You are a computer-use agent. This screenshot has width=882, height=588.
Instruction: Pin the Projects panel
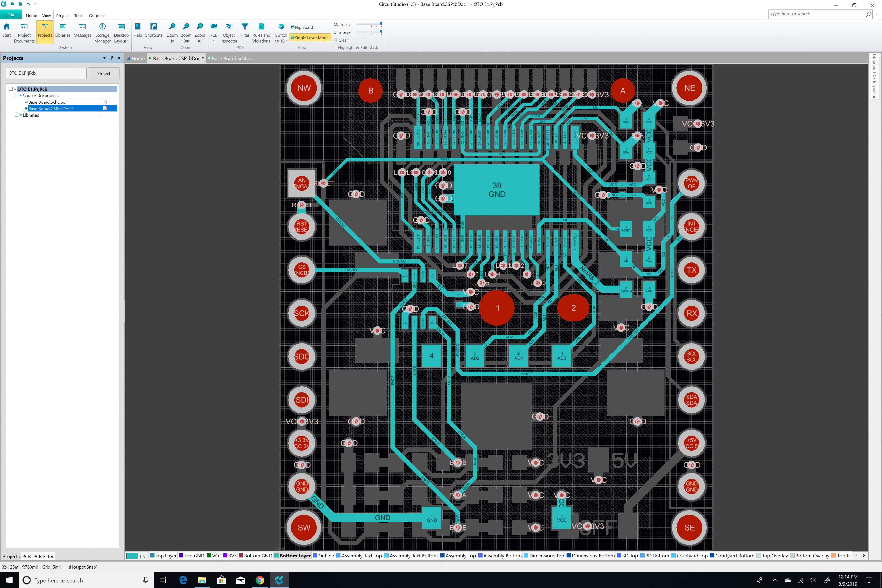coord(112,58)
